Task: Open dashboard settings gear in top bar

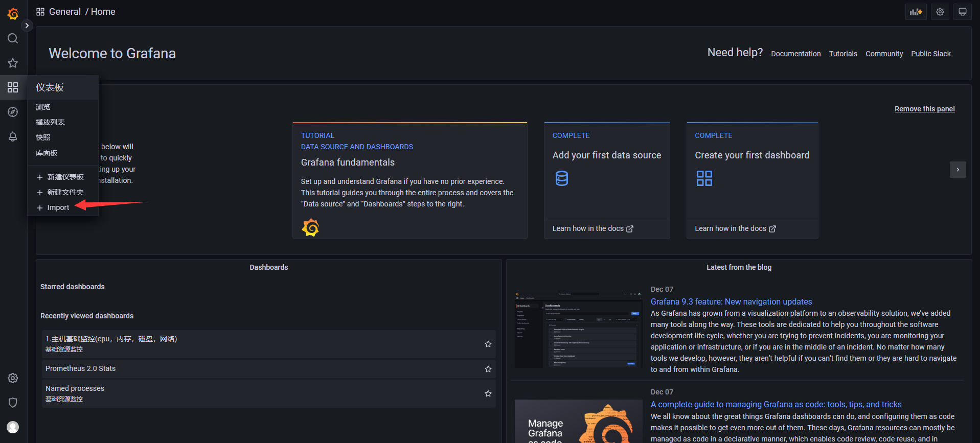Action: pyautogui.click(x=940, y=12)
